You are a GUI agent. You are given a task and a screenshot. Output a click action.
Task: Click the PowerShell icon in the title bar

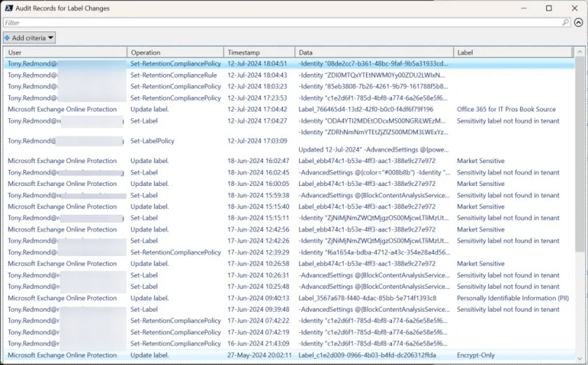pyautogui.click(x=9, y=8)
